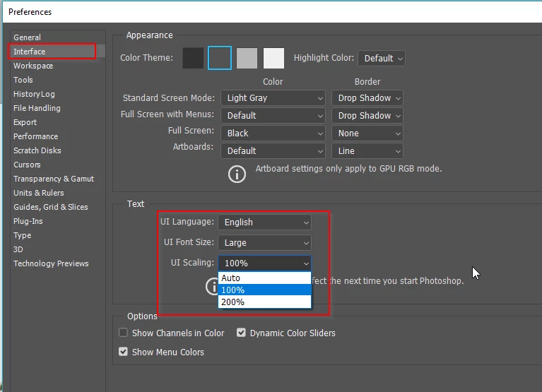Open Type preferences
This screenshot has height=392, width=542.
click(x=23, y=235)
